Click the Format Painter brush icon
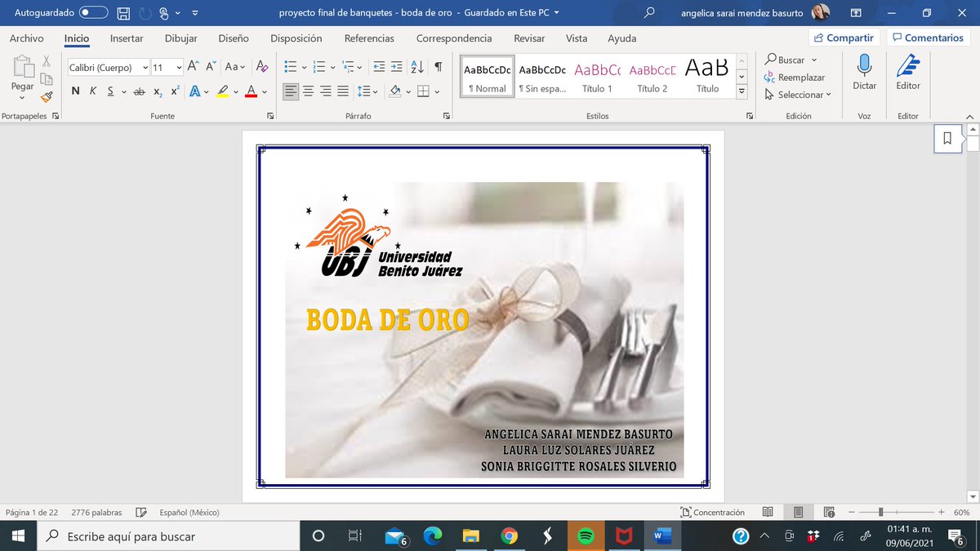980x551 pixels. coord(47,96)
